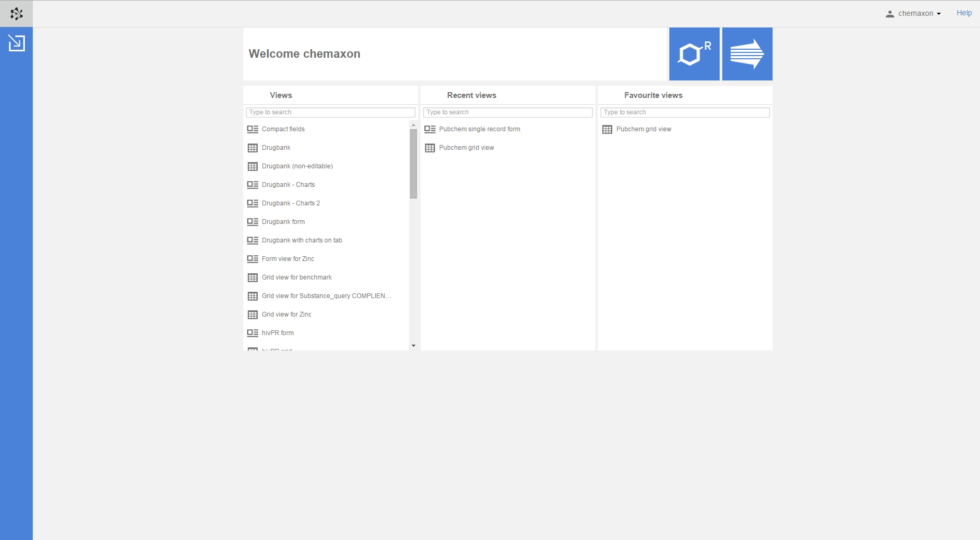The height and width of the screenshot is (540, 980).
Task: Select the Drugbank - Charts view
Action: [x=288, y=184]
